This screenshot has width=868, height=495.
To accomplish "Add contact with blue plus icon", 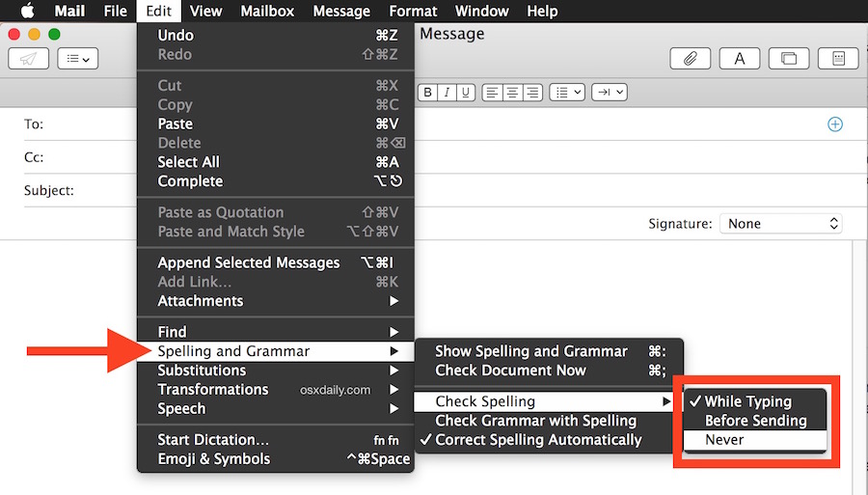I will point(835,124).
